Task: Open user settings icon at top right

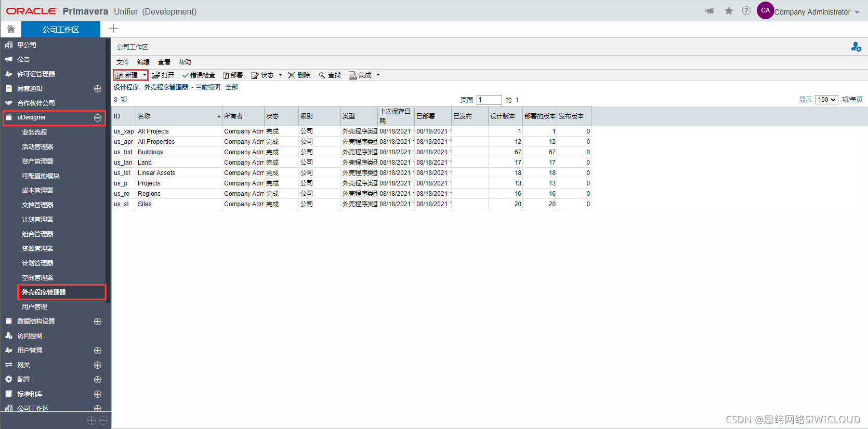Action: [x=856, y=47]
